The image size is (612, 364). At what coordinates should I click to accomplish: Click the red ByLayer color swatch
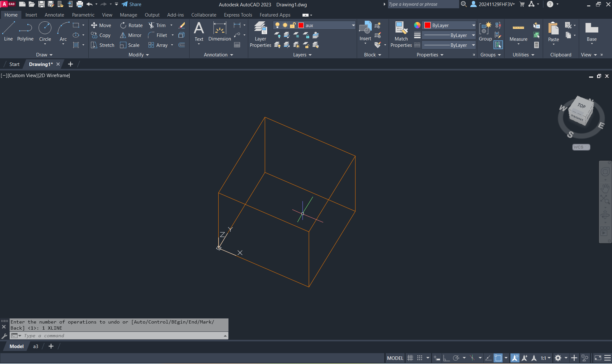click(x=428, y=25)
